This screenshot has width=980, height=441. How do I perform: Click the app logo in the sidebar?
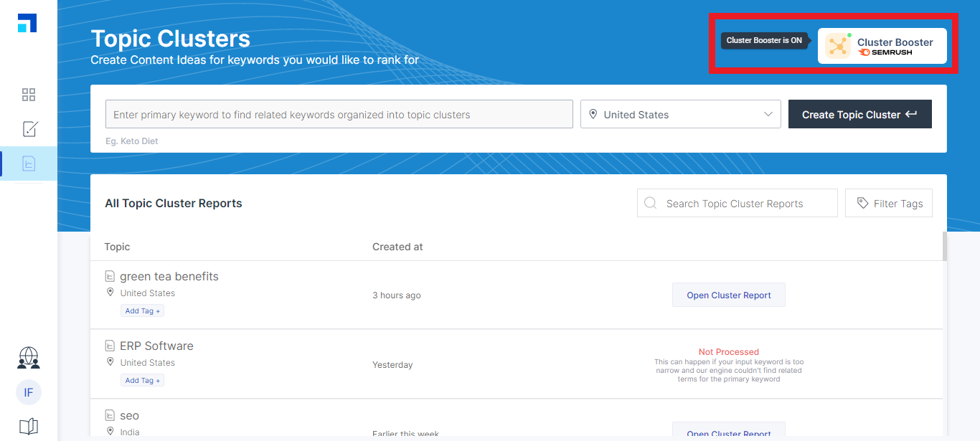(x=27, y=23)
